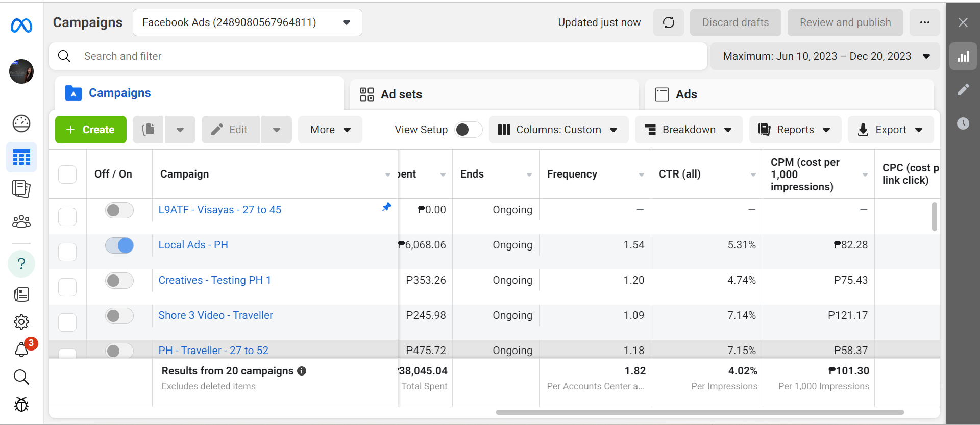
Task: Open Frequency column header arrow menu
Action: [642, 174]
